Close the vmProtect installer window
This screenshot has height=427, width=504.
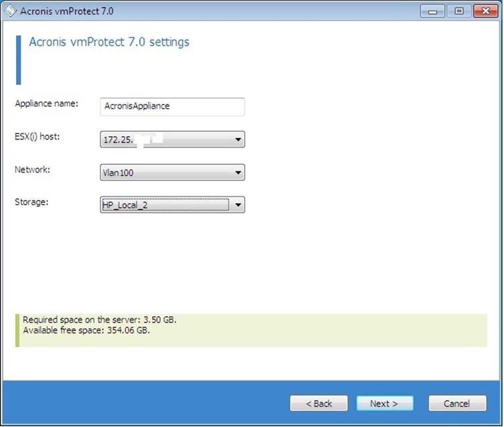486,11
